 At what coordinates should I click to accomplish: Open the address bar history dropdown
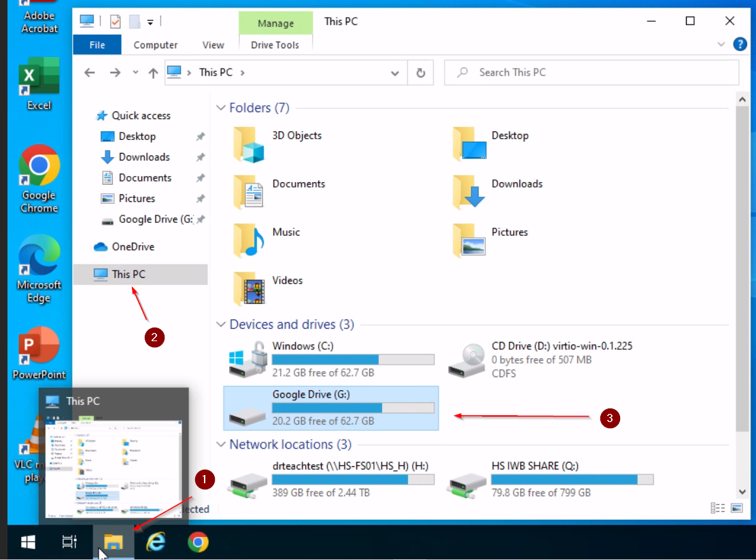tap(395, 73)
